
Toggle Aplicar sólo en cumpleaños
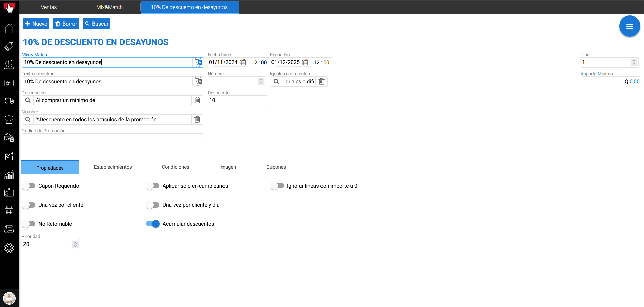[153, 186]
